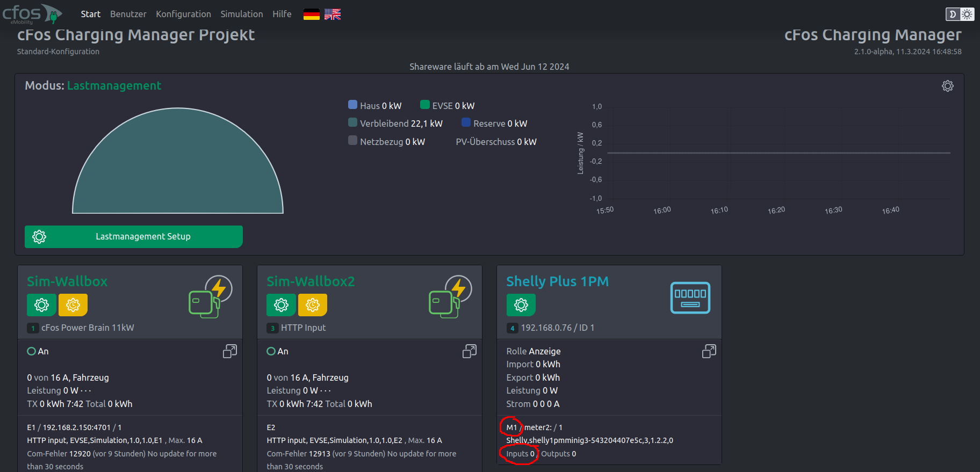The image size is (980, 472).
Task: Open Sim-Wallbox yellow charging rules gear
Action: 73,305
